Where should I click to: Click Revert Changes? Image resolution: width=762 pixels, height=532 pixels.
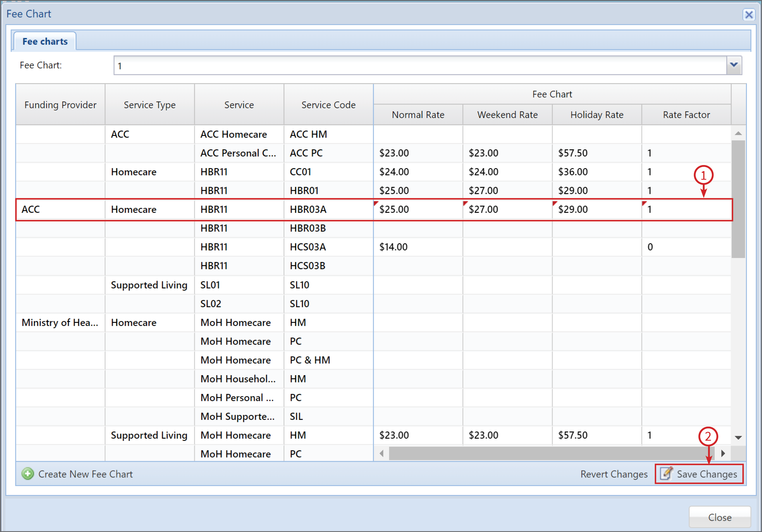[x=614, y=474]
